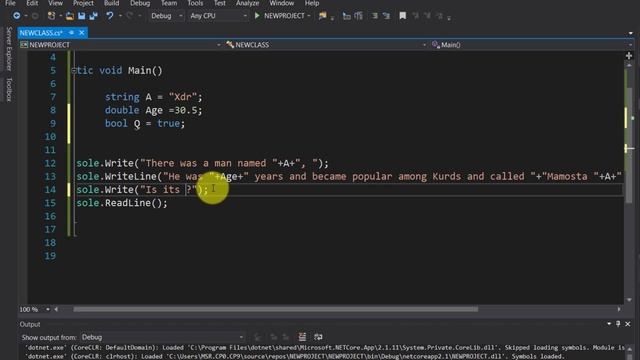The width and height of the screenshot is (640, 360).
Task: Collapse the Main() method outline
Action: pyautogui.click(x=73, y=71)
